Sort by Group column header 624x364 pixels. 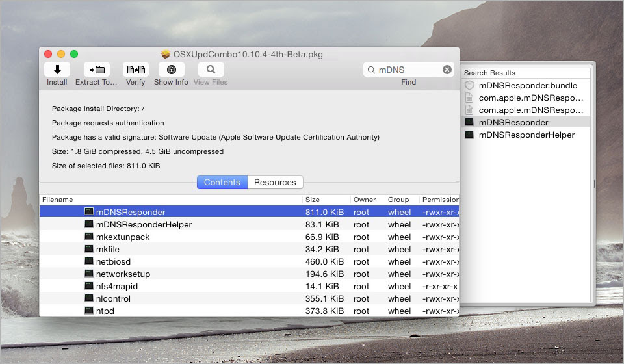pyautogui.click(x=402, y=200)
